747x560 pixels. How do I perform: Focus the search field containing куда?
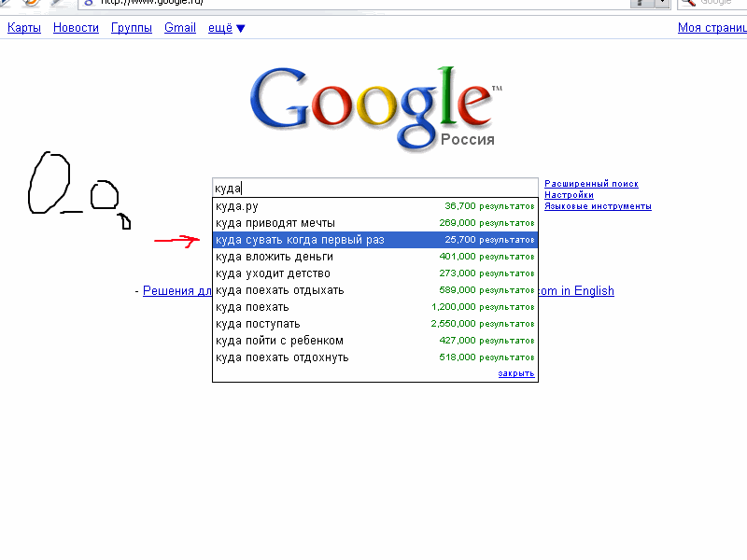(375, 189)
